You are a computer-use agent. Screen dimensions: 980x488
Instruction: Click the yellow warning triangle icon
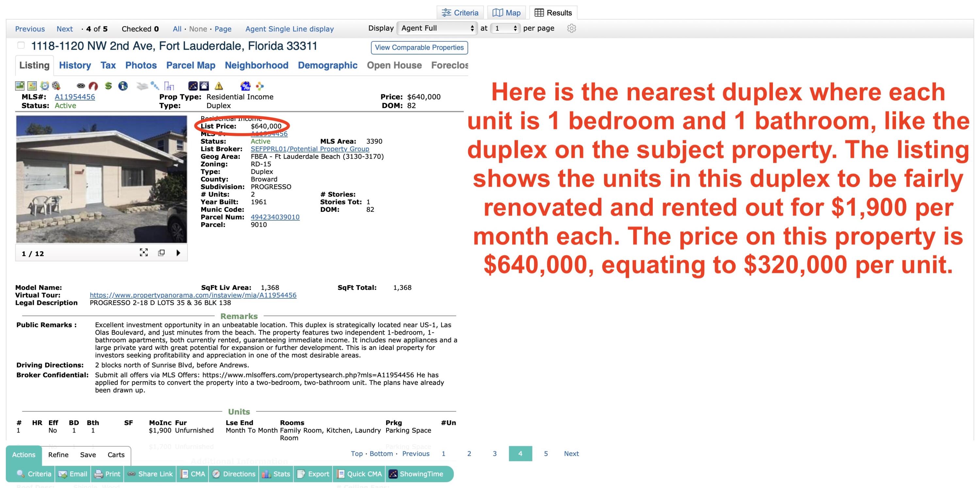click(x=219, y=86)
